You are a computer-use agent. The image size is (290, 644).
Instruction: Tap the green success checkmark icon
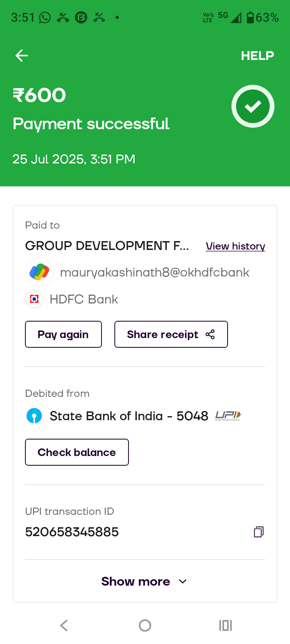[x=253, y=106]
